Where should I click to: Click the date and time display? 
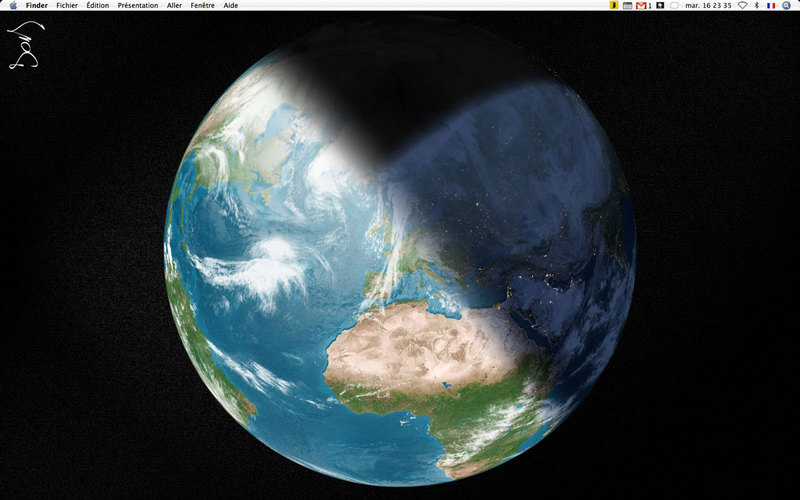[x=708, y=5]
